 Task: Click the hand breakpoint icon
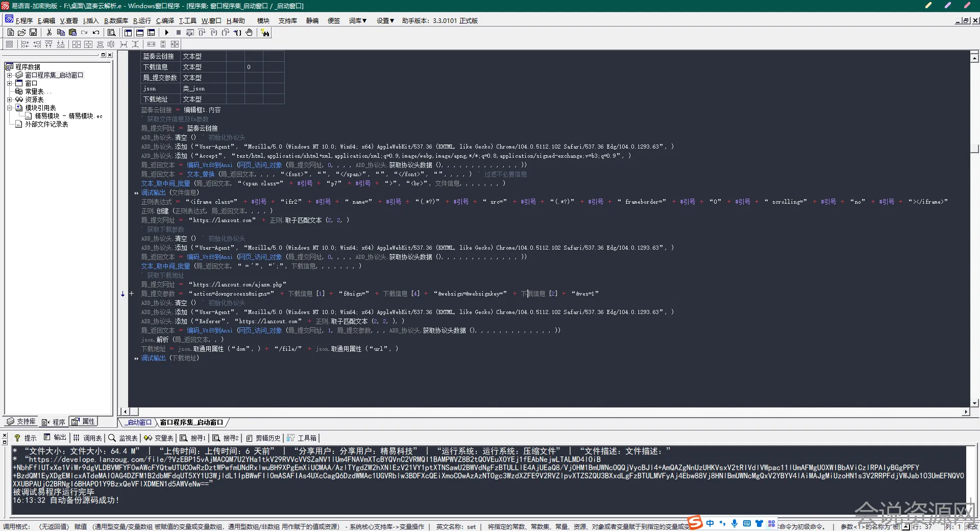[249, 33]
